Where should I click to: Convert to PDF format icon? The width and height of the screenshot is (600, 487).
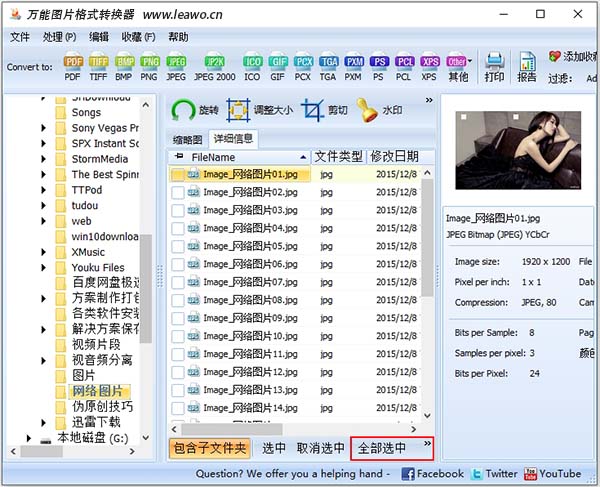point(73,66)
